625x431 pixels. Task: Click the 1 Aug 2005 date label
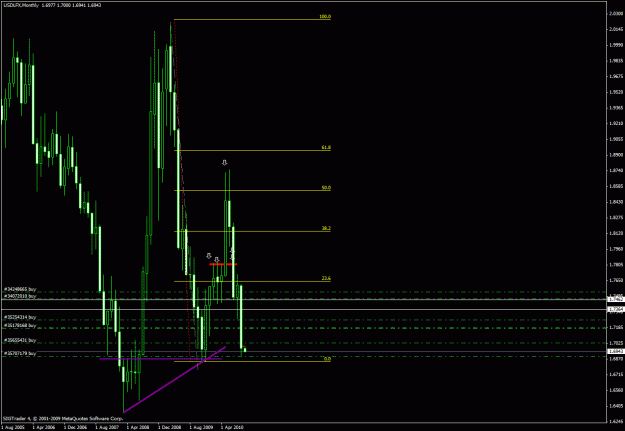pos(12,427)
